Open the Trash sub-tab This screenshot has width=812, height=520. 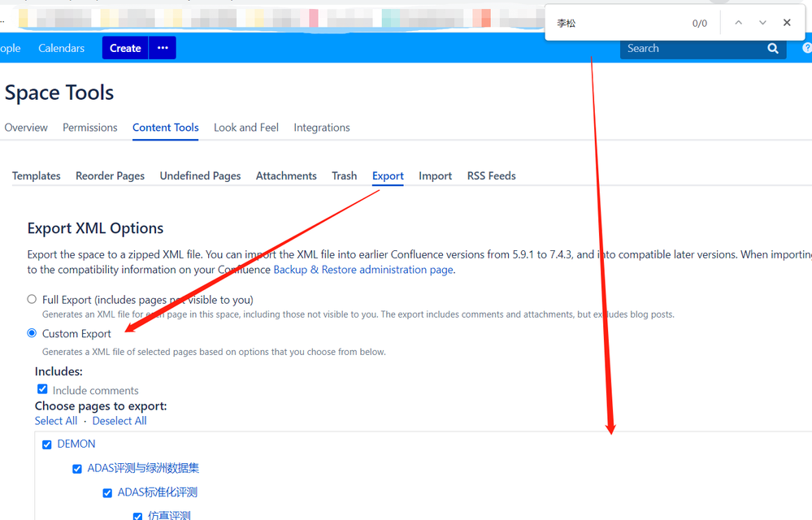point(345,176)
